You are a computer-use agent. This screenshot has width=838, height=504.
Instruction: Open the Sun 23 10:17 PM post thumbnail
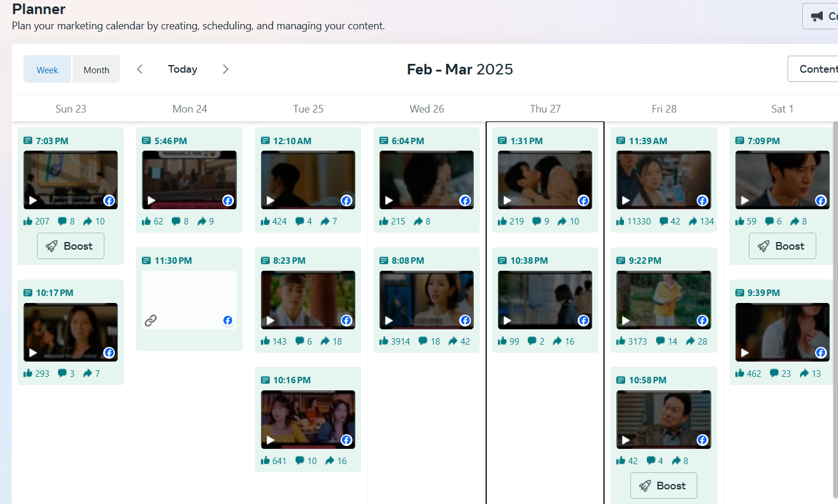(x=70, y=332)
